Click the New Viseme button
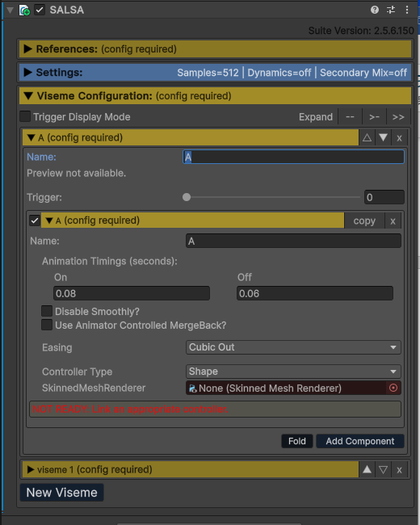The width and height of the screenshot is (420, 525). click(62, 492)
